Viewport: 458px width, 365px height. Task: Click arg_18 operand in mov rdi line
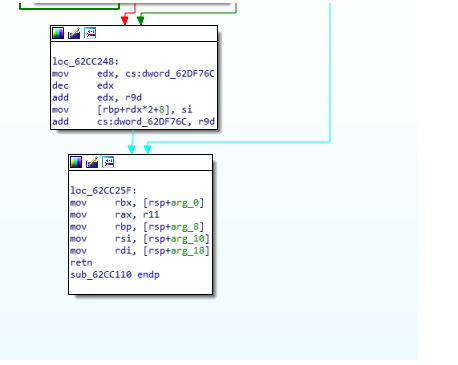(188, 251)
